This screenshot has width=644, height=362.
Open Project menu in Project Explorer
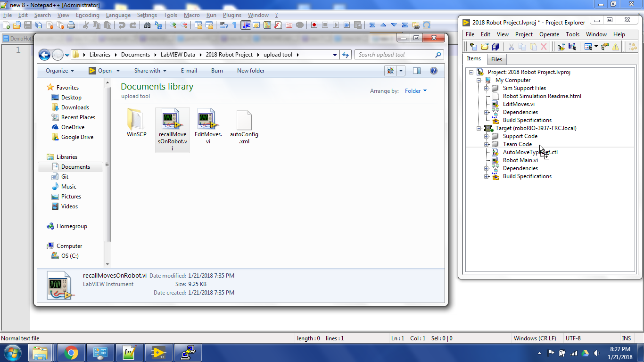(524, 34)
